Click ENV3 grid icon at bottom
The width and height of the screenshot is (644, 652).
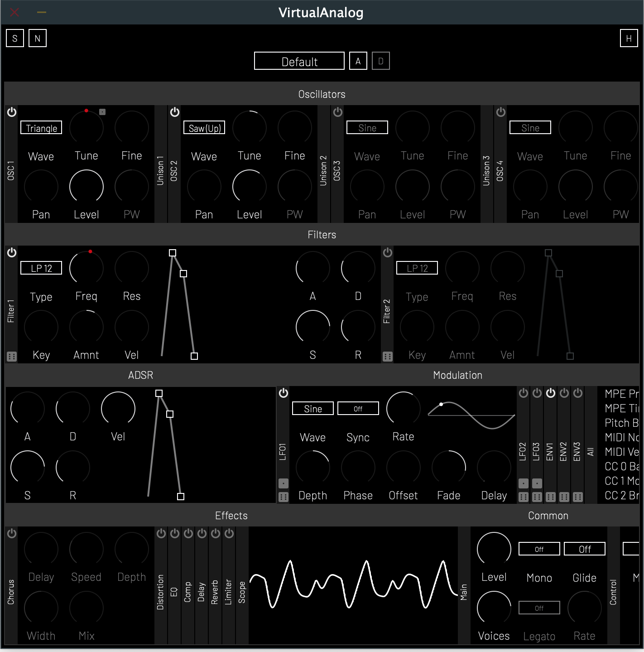(x=578, y=497)
